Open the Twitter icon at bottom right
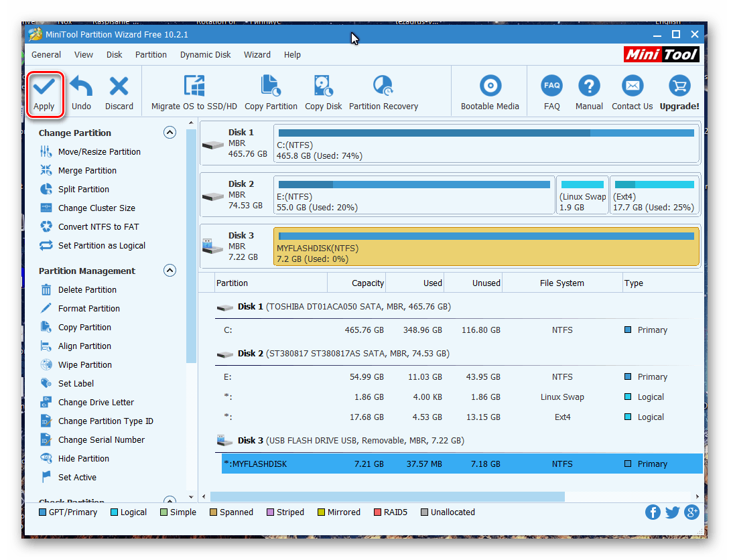The height and width of the screenshot is (560, 729). (x=672, y=512)
